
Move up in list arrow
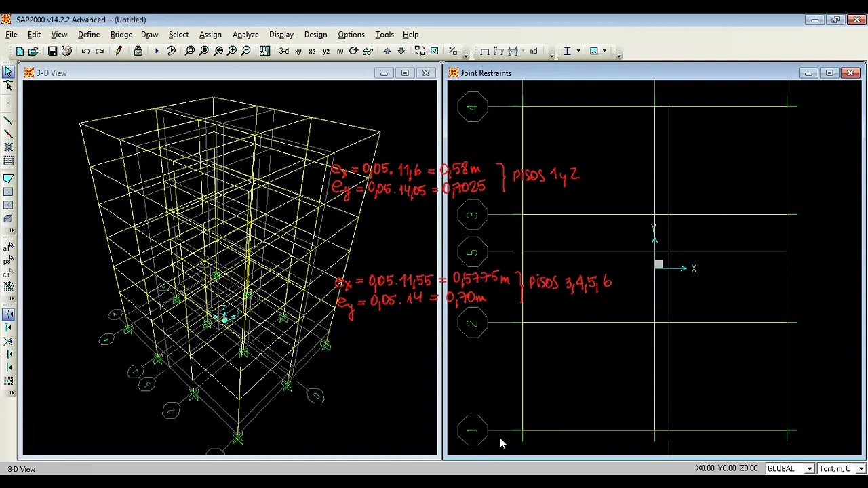pos(387,52)
